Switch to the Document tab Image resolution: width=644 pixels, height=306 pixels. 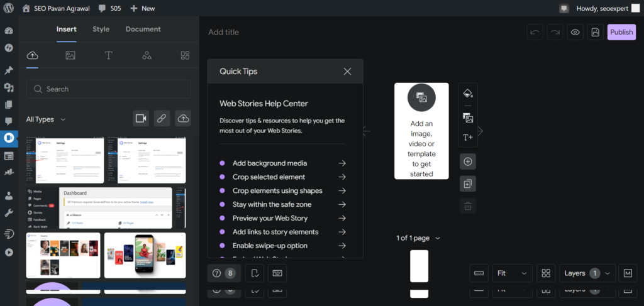click(x=143, y=29)
